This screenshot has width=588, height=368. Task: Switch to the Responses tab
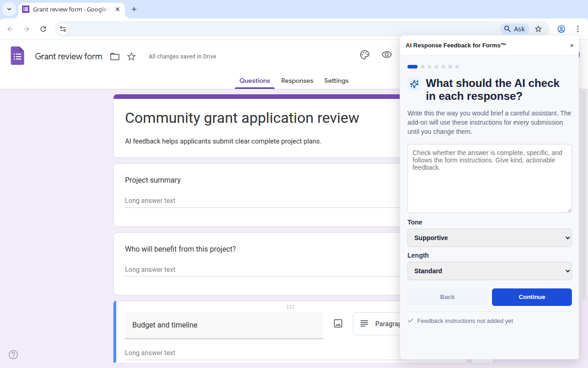297,80
